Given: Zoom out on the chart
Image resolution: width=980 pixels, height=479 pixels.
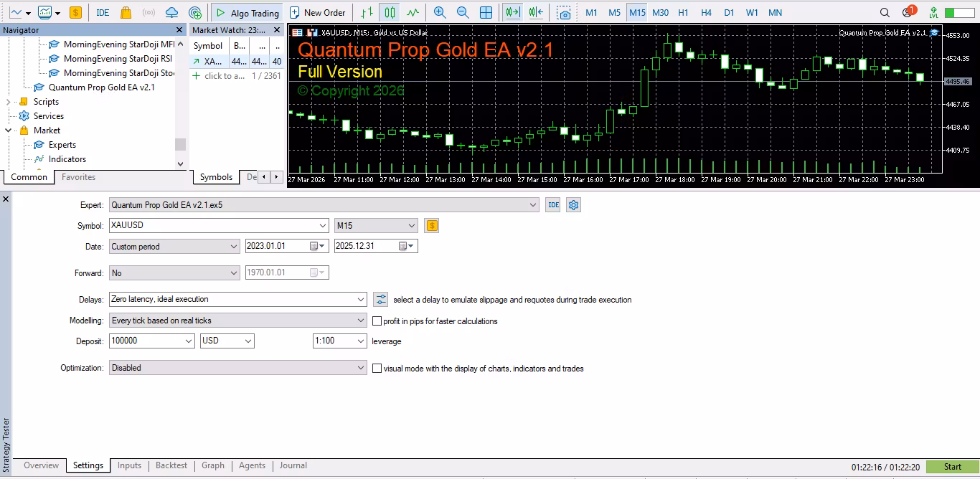Looking at the screenshot, I should (463, 12).
